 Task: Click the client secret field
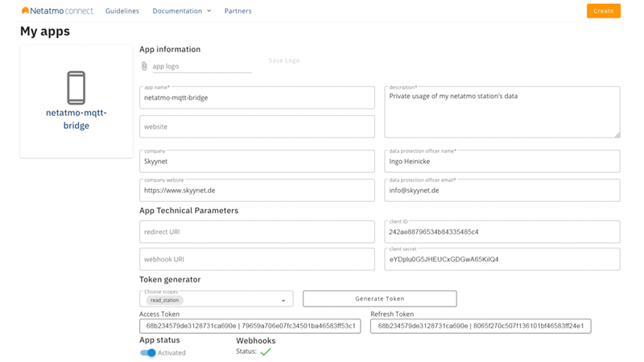click(502, 260)
